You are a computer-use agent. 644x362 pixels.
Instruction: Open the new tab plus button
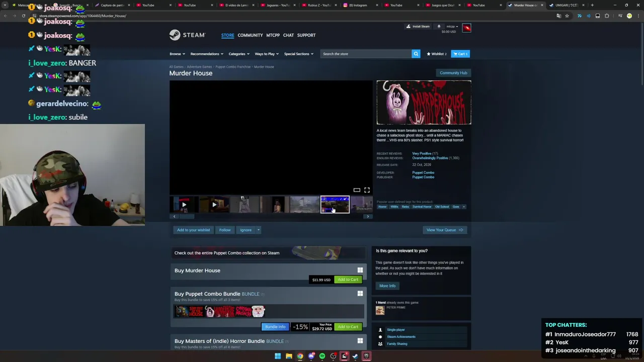[x=592, y=5]
